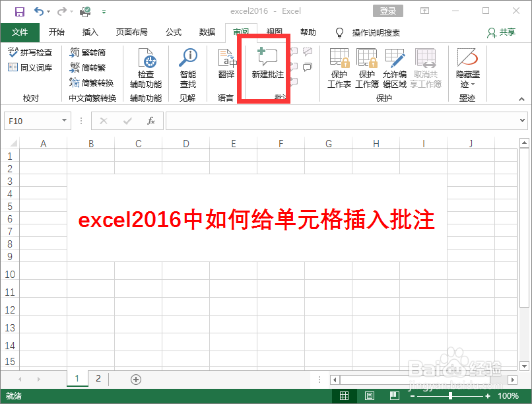Select column A header
This screenshot has width=532, height=404.
tap(43, 143)
